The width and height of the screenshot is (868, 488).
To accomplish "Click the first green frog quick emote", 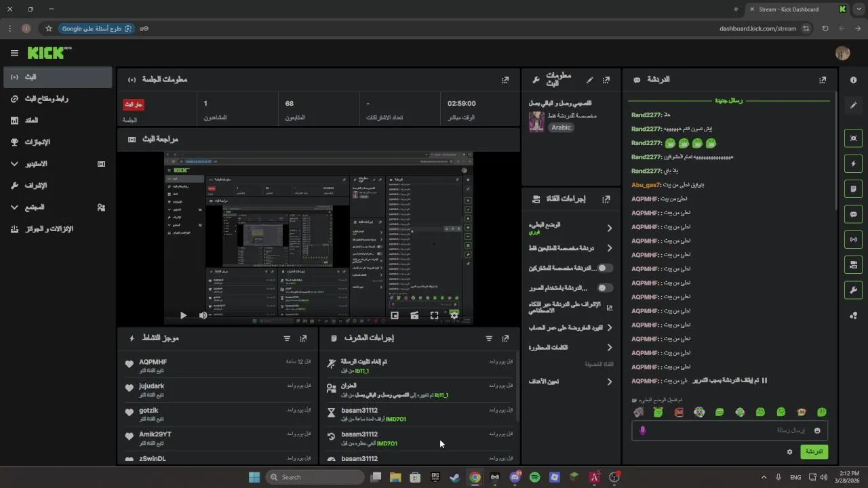I will [658, 412].
